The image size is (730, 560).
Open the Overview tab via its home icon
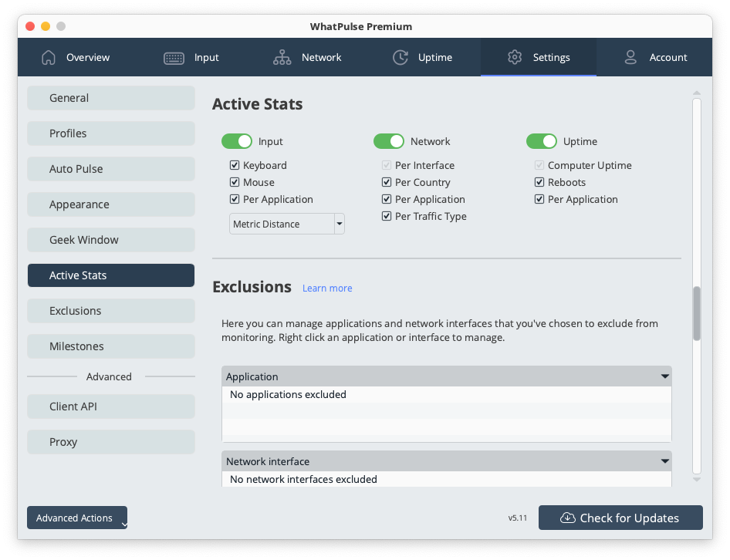click(x=48, y=57)
